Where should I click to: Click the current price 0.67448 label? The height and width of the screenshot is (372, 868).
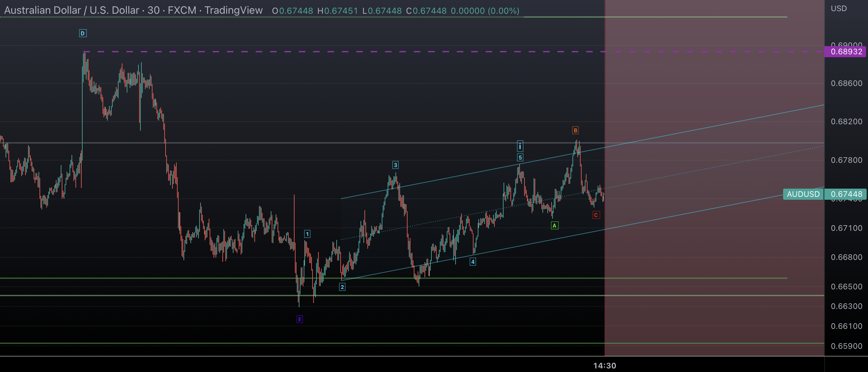[846, 194]
